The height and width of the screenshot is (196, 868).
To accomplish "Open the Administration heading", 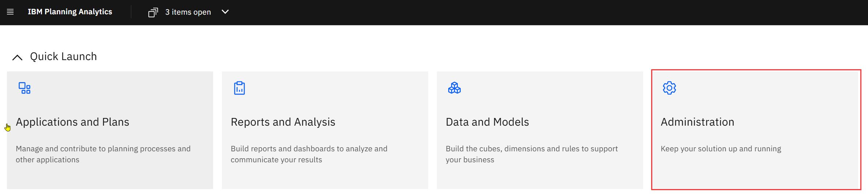I will [x=698, y=122].
